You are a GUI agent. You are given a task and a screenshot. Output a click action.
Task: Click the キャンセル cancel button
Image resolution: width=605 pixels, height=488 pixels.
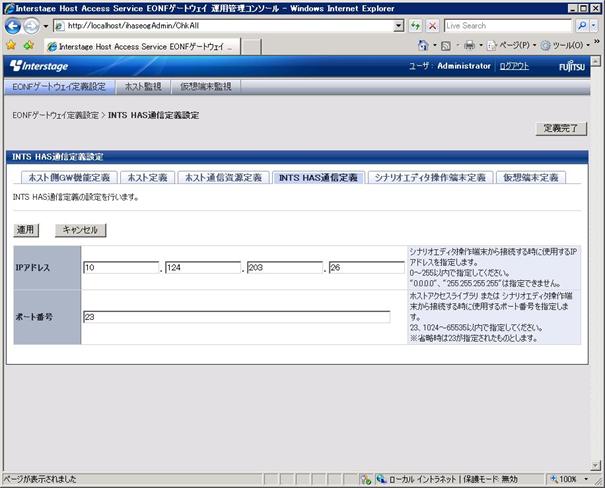click(x=80, y=230)
